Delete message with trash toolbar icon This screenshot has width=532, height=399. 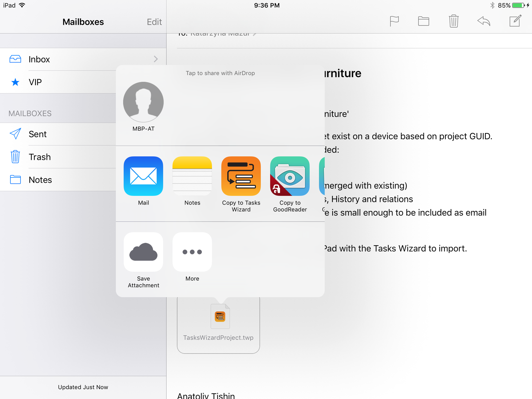454,21
